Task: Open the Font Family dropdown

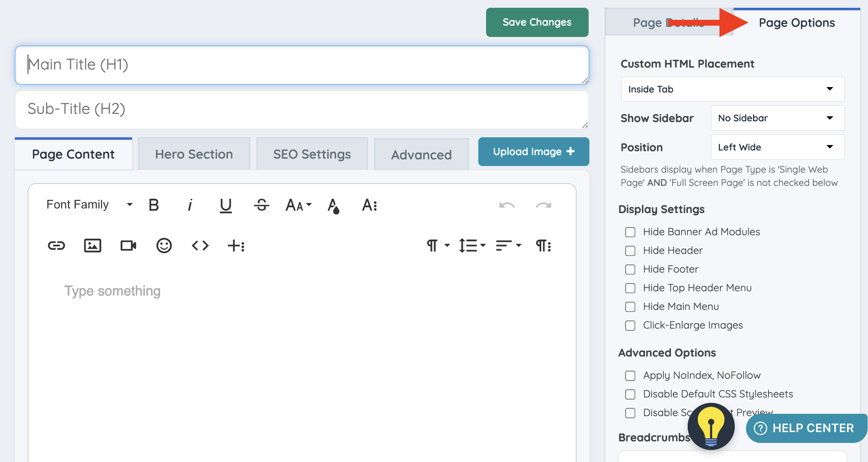Action: 89,205
